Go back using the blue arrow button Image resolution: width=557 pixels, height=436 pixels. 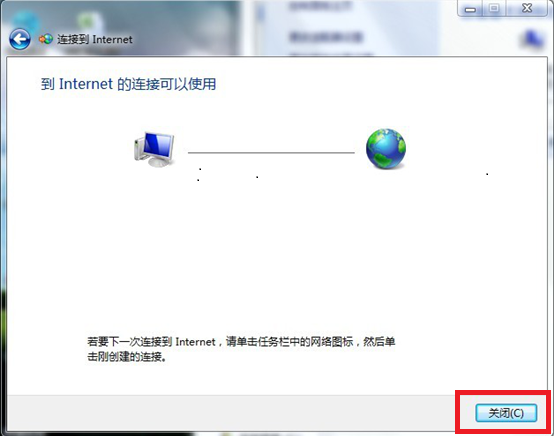pos(20,39)
